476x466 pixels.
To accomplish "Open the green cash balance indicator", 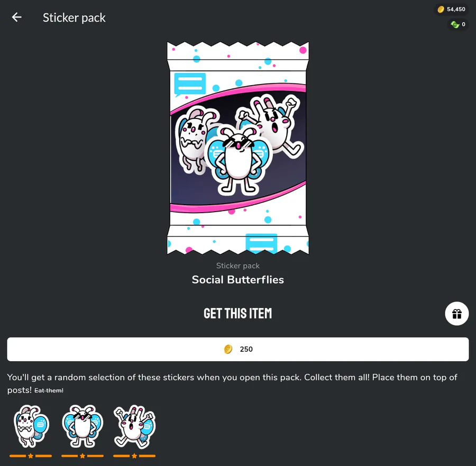I will coord(458,24).
